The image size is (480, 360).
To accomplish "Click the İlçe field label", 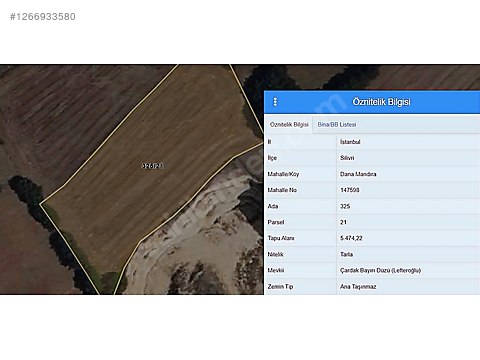I will [x=272, y=158].
